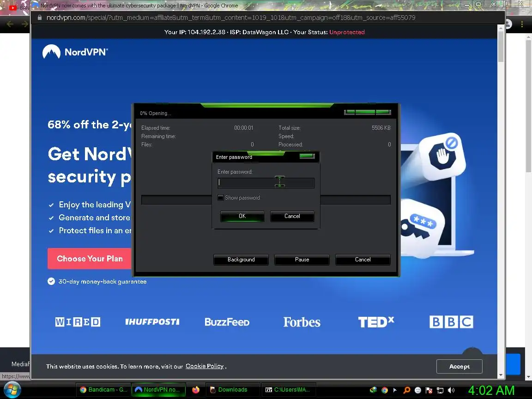This screenshot has height=399, width=532.
Task: Click the 4:02 AM clock
Action: point(491,390)
